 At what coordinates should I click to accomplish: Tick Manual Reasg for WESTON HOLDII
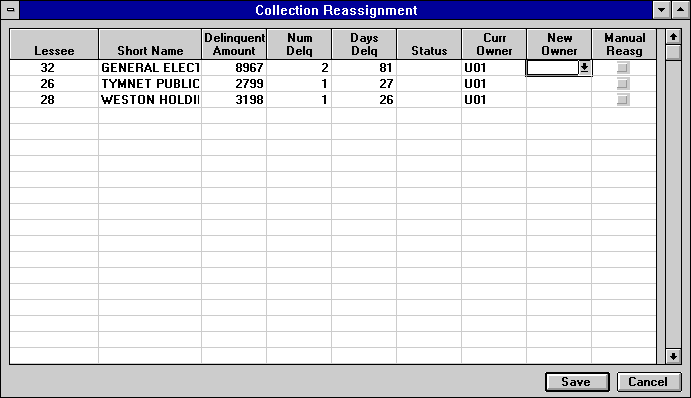click(x=623, y=100)
